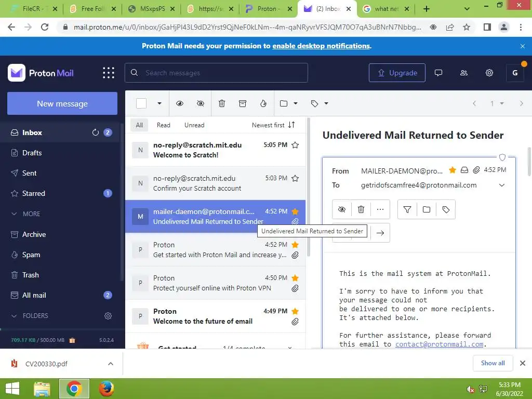Image resolution: width=532 pixels, height=399 pixels.
Task: Click Show all downloads
Action: click(x=493, y=363)
